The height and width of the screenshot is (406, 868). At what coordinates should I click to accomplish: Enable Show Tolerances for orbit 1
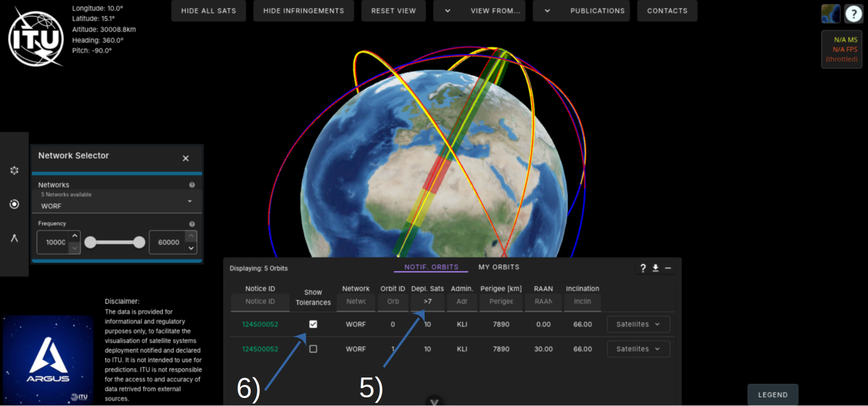click(x=313, y=349)
